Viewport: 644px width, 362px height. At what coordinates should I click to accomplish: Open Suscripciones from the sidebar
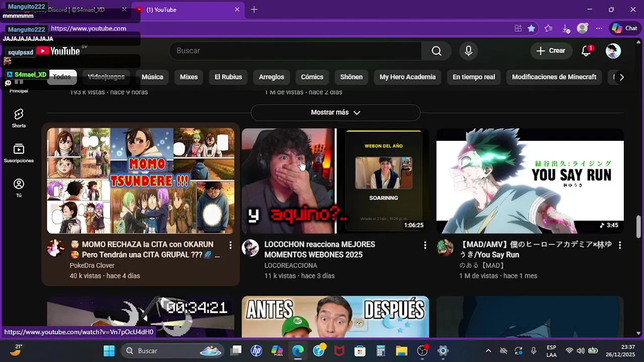[19, 153]
